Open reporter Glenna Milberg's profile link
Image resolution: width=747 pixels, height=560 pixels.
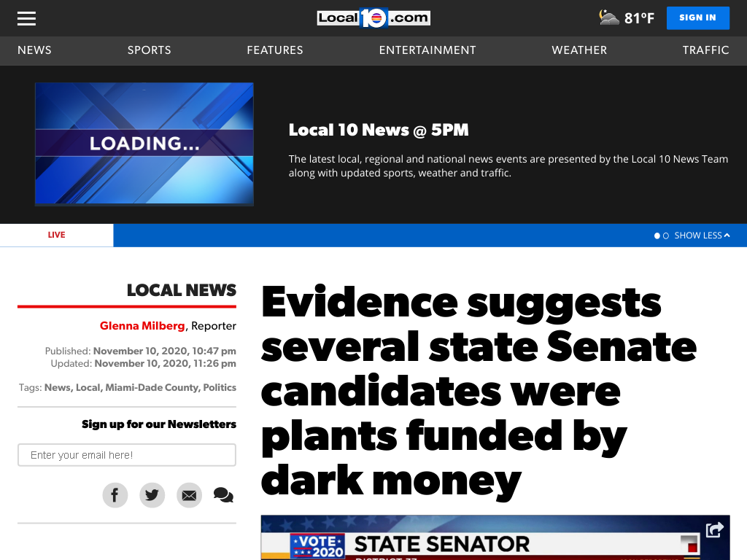tap(142, 326)
